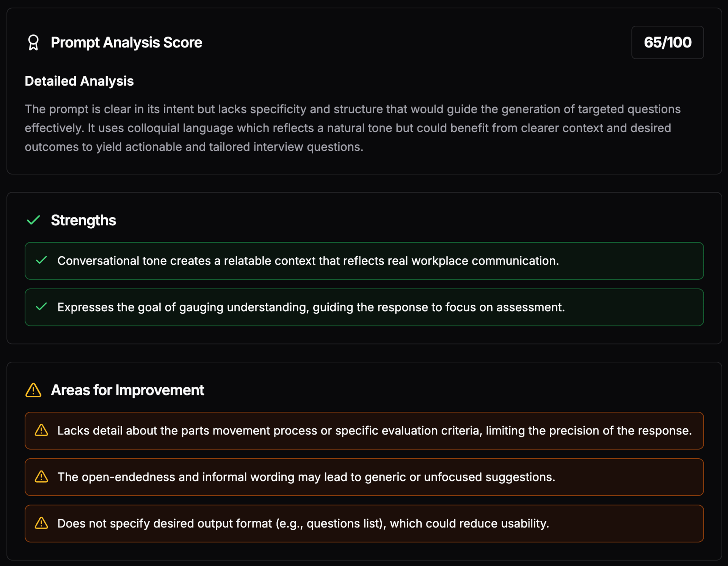Click the yellow warning triangle beside Areas for Improvement
Image resolution: width=728 pixels, height=566 pixels.
point(33,390)
